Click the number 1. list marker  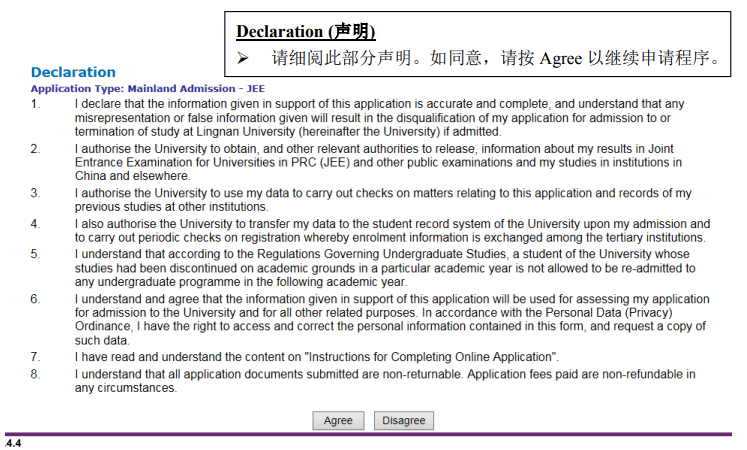pos(35,104)
